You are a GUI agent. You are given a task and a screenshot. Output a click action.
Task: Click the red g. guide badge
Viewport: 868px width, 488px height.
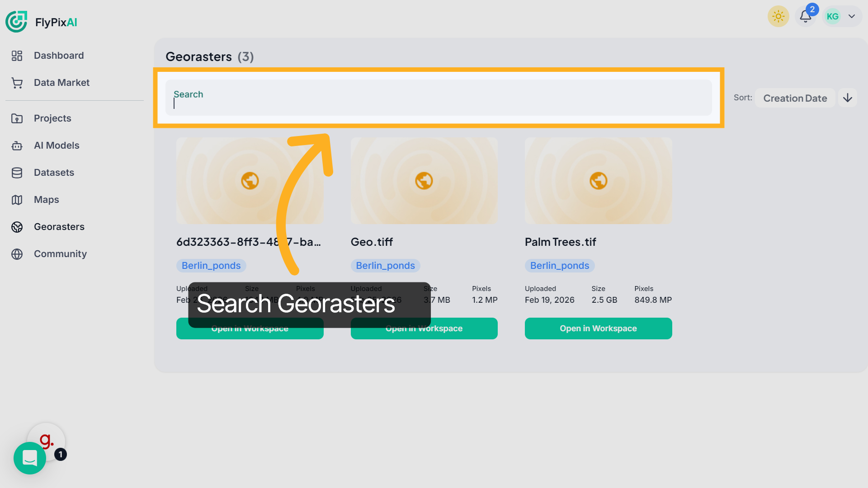click(46, 440)
